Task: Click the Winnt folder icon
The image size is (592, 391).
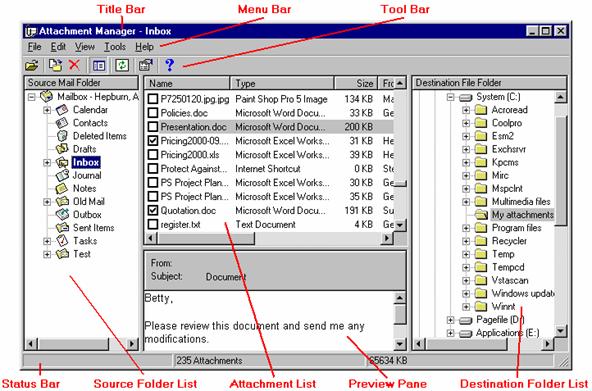Action: pyautogui.click(x=481, y=306)
